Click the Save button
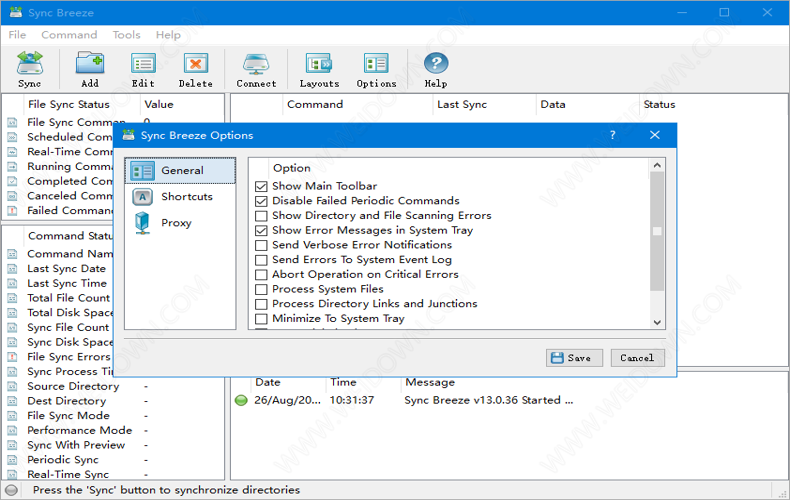The width and height of the screenshot is (790, 500). click(574, 358)
